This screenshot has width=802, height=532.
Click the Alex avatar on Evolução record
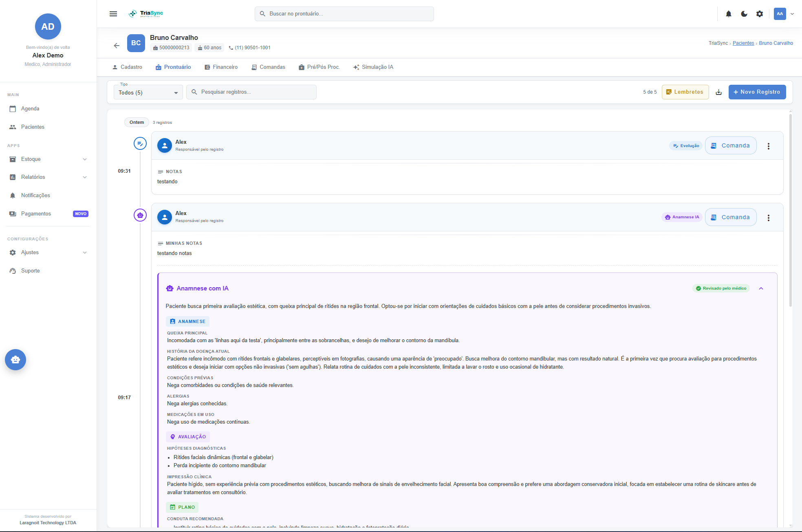tap(165, 145)
